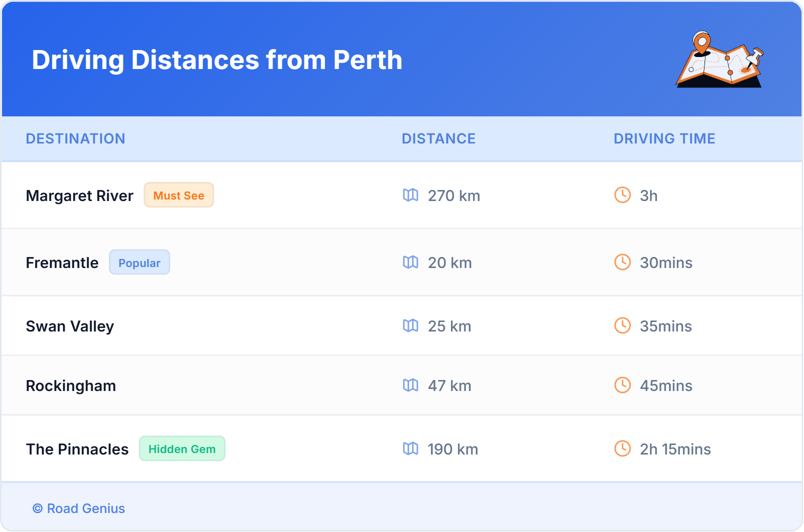The image size is (804, 532).
Task: Select the Destination column header
Action: (75, 138)
